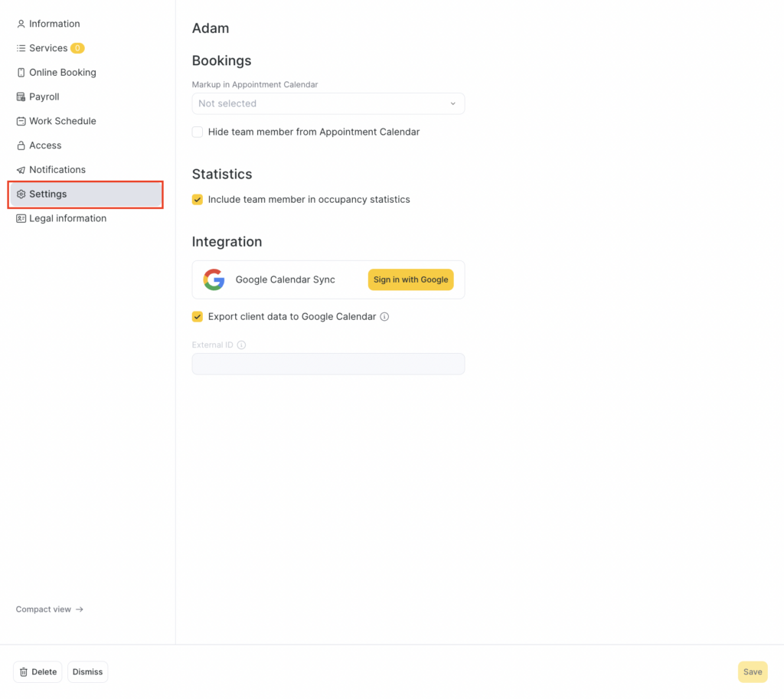Enable Hide team member from Appointment Calendar
The height and width of the screenshot is (699, 784).
[198, 132]
